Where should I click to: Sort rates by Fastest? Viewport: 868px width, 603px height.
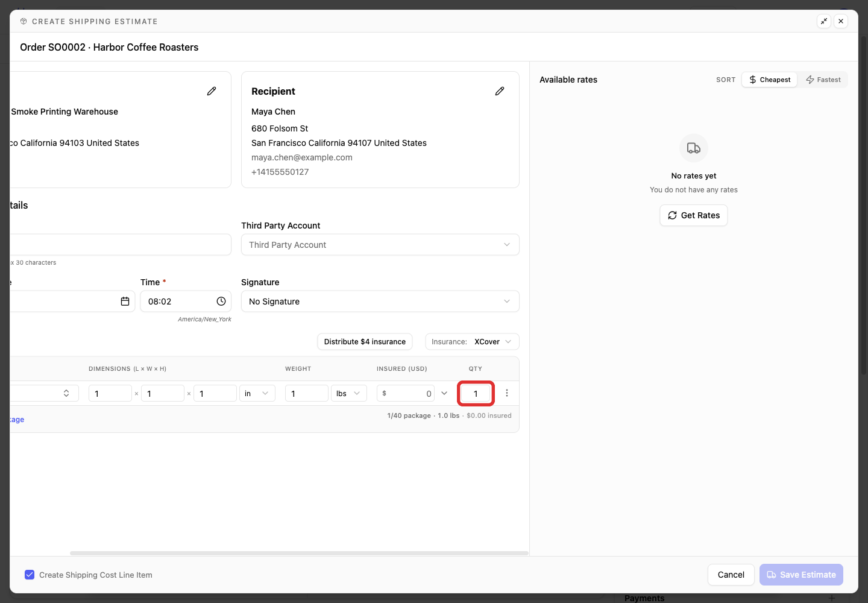click(823, 80)
